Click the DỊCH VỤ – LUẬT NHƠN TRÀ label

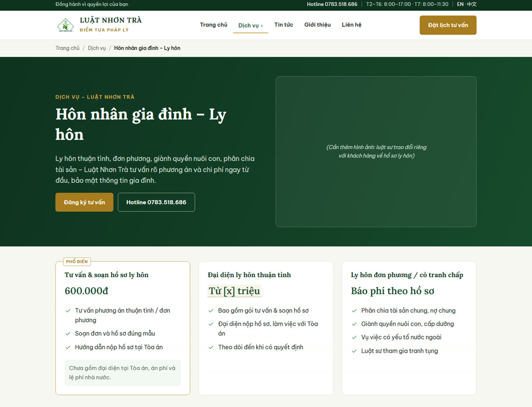tap(95, 97)
